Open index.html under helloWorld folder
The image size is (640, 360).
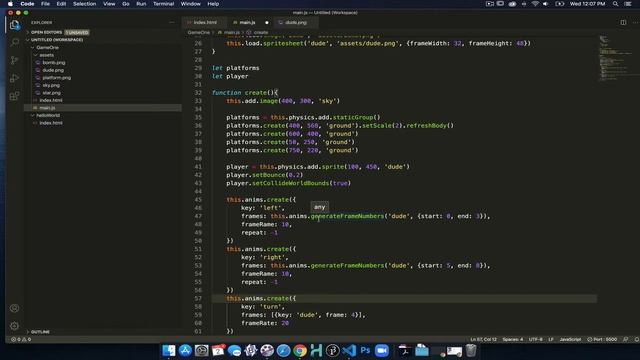51,123
